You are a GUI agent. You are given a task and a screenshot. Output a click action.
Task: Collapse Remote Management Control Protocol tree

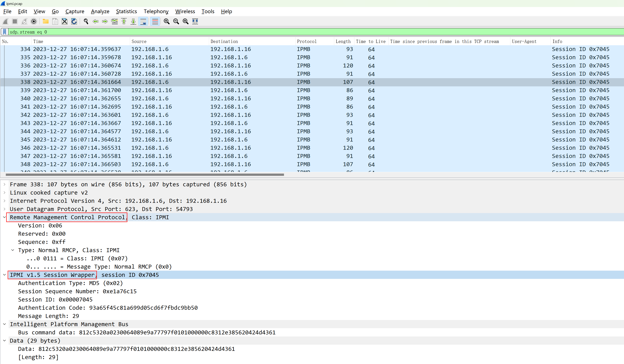[x=5, y=217]
